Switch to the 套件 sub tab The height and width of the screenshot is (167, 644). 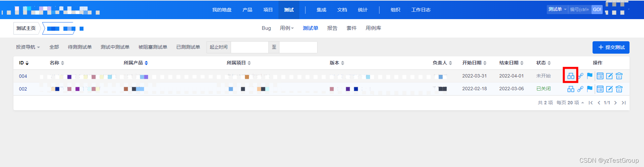(x=351, y=28)
